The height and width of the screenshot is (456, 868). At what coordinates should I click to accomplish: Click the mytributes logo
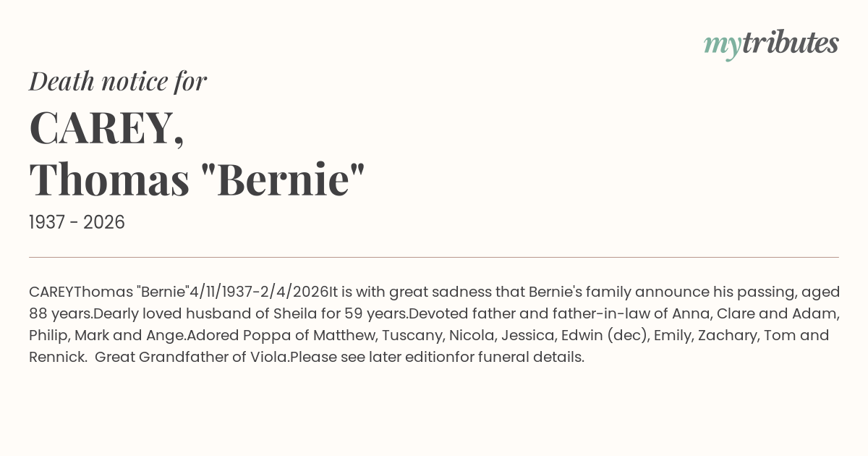coord(770,43)
